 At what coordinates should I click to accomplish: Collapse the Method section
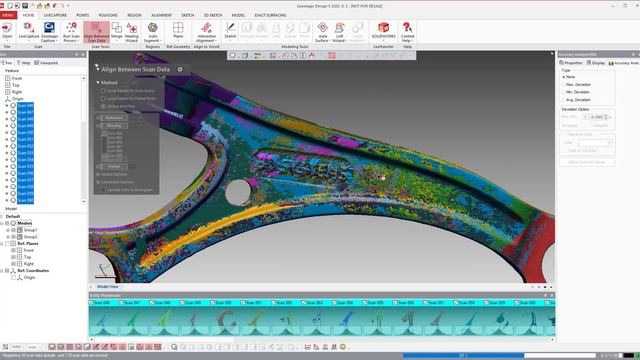coord(98,82)
